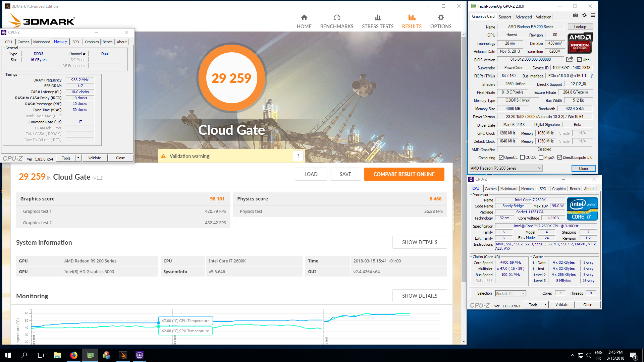Click the ENG FR language indicator
This screenshot has height=362, width=644.
[x=598, y=355]
